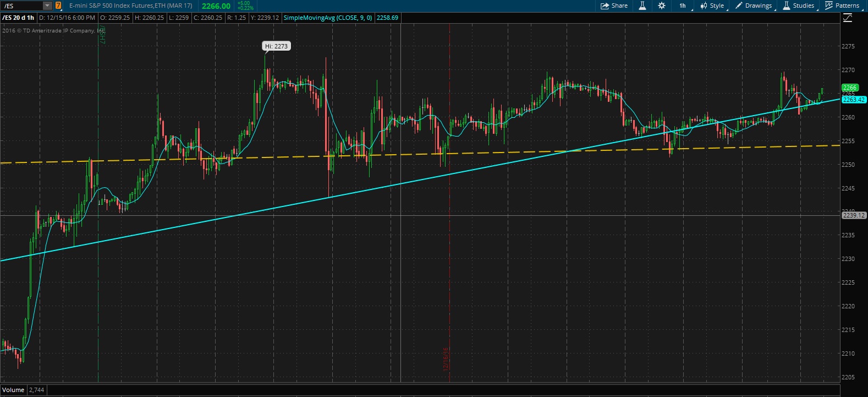This screenshot has width=868, height=397.
Task: Click the Hi: 2273 price bubble
Action: (276, 46)
